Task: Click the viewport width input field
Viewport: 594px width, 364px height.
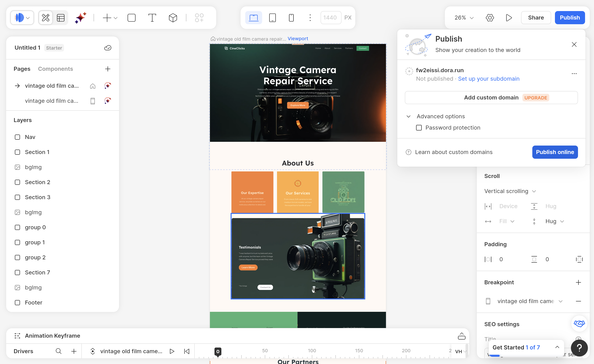Action: pos(330,18)
